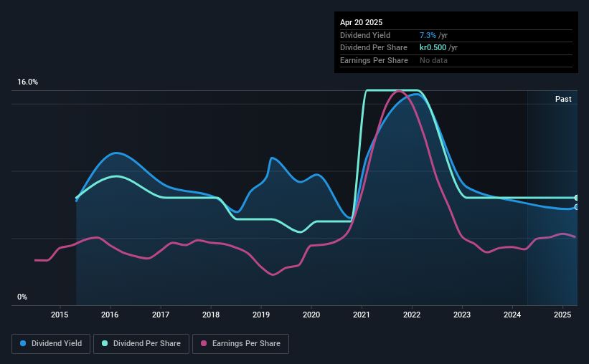Click the 2022 x-axis label
Screen dimensions: 589x364
[412, 315]
